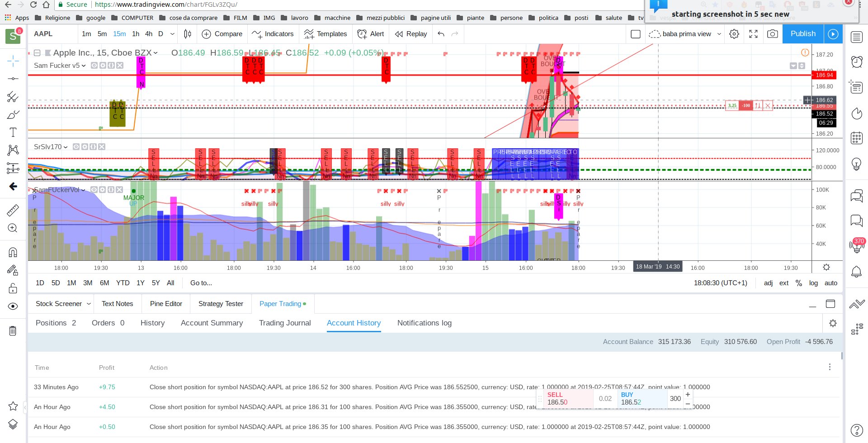This screenshot has height=443, width=868.
Task: Collapse the main chart legend
Action: 38,53
